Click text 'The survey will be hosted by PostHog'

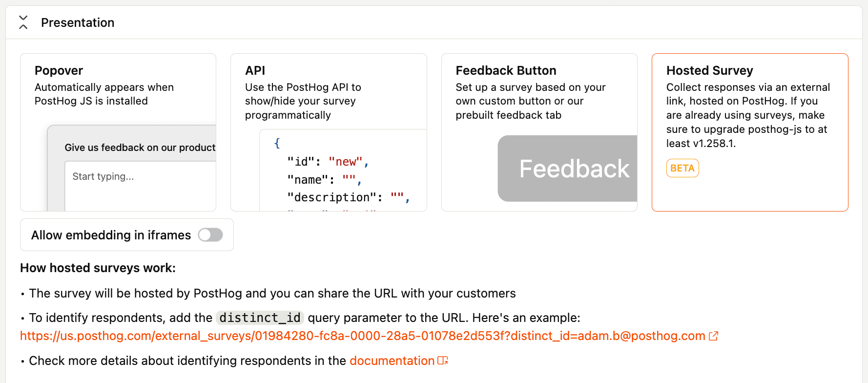135,293
